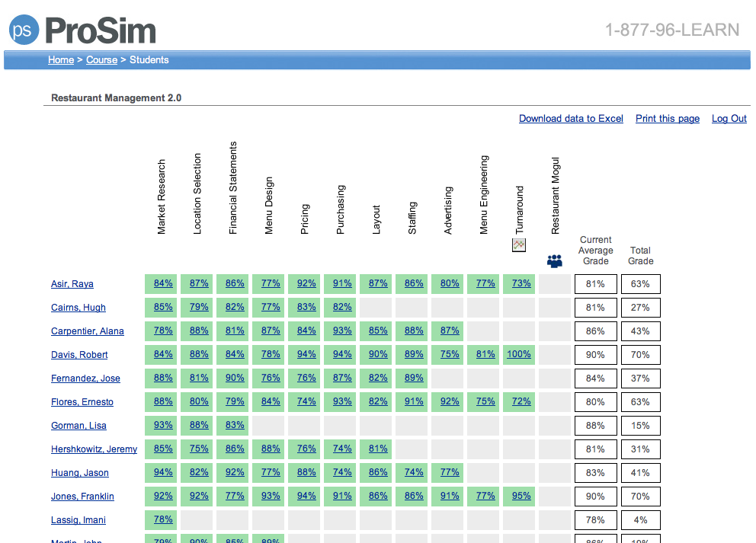This screenshot has width=756, height=543.
Task: View Carpentier, Alana's 87% Advertising score
Action: (x=450, y=331)
